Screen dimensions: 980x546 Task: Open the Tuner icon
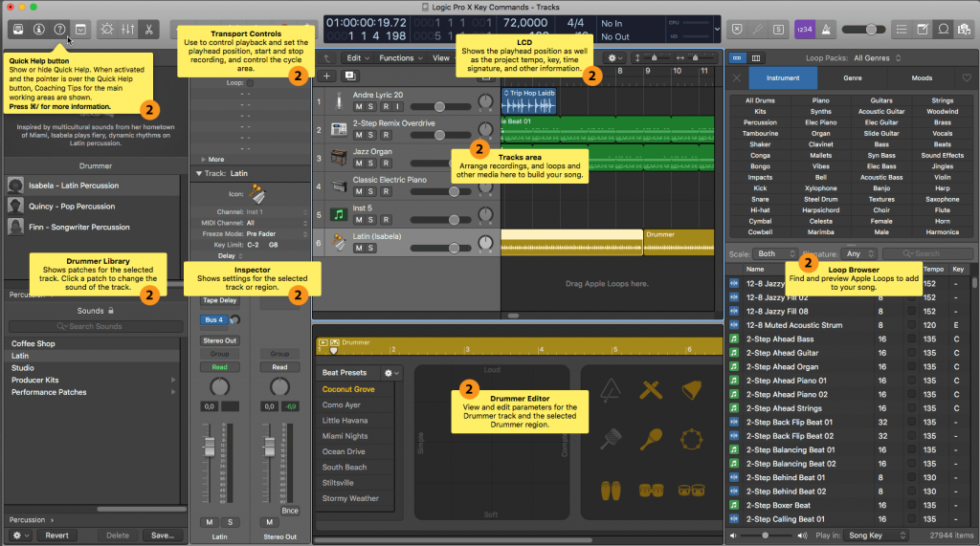[758, 30]
